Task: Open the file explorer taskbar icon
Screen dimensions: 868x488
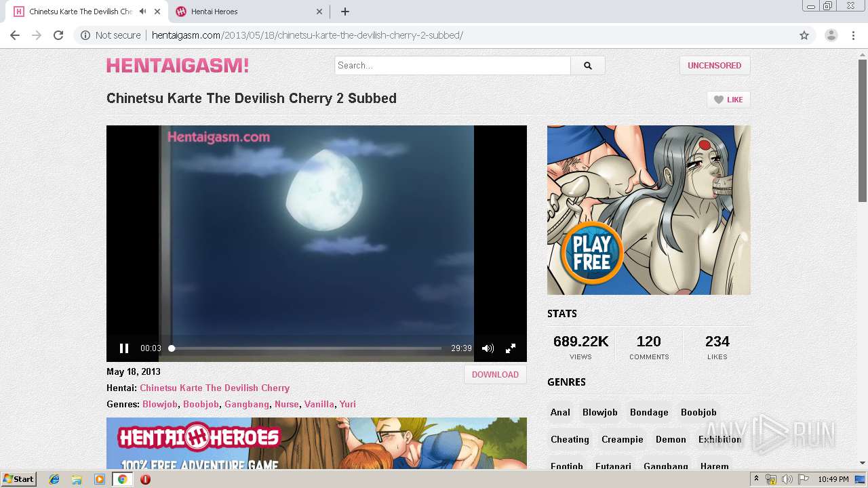Action: click(77, 479)
